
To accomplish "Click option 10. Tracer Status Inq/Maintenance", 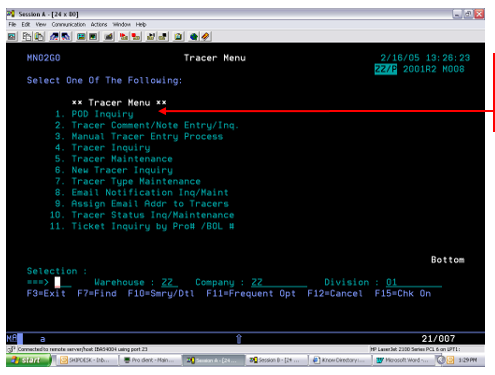I will [142, 215].
